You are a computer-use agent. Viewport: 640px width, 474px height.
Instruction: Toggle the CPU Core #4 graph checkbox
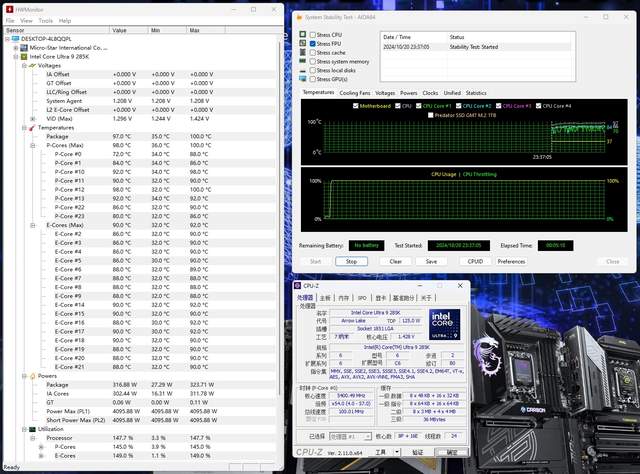538,106
